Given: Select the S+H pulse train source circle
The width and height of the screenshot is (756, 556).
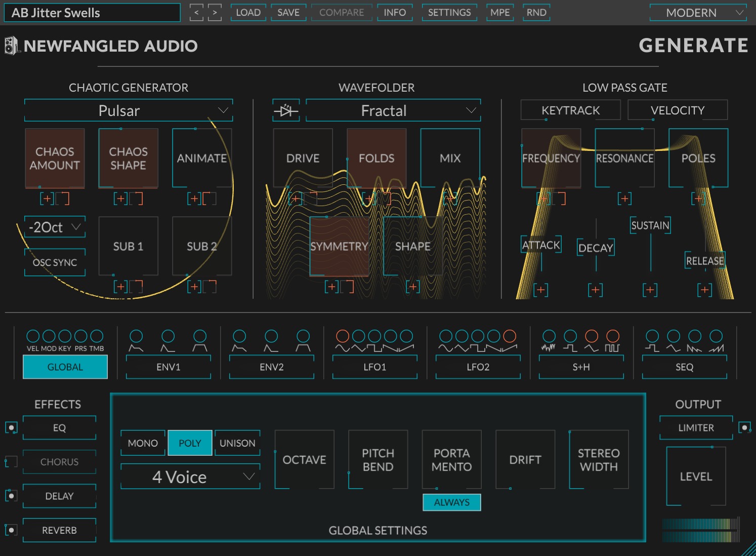Looking at the screenshot, I should coord(613,336).
